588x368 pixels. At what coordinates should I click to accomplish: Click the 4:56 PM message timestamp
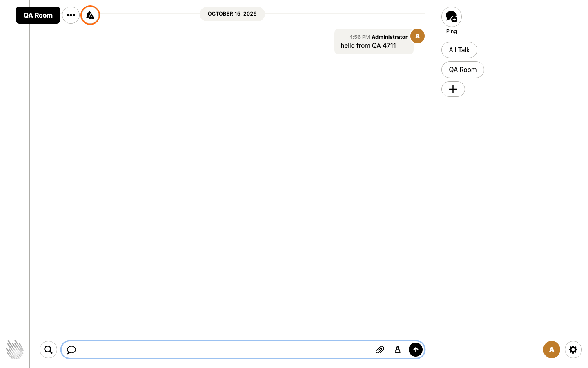(x=359, y=37)
